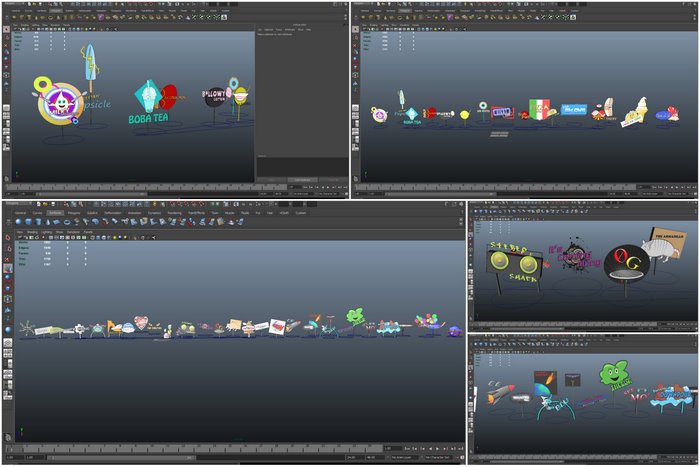Image resolution: width=700 pixels, height=467 pixels.
Task: Click New Scene icon in largest window
Action: coord(39,204)
